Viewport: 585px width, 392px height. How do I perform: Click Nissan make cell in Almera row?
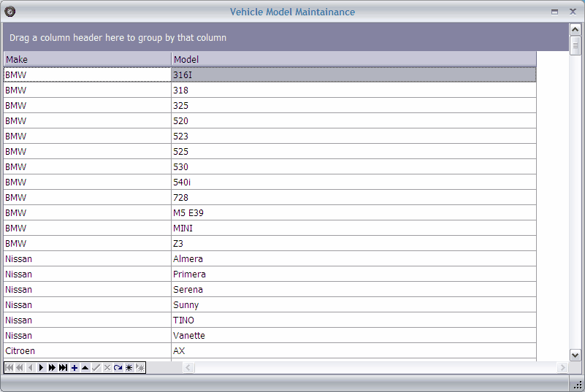pyautogui.click(x=88, y=258)
